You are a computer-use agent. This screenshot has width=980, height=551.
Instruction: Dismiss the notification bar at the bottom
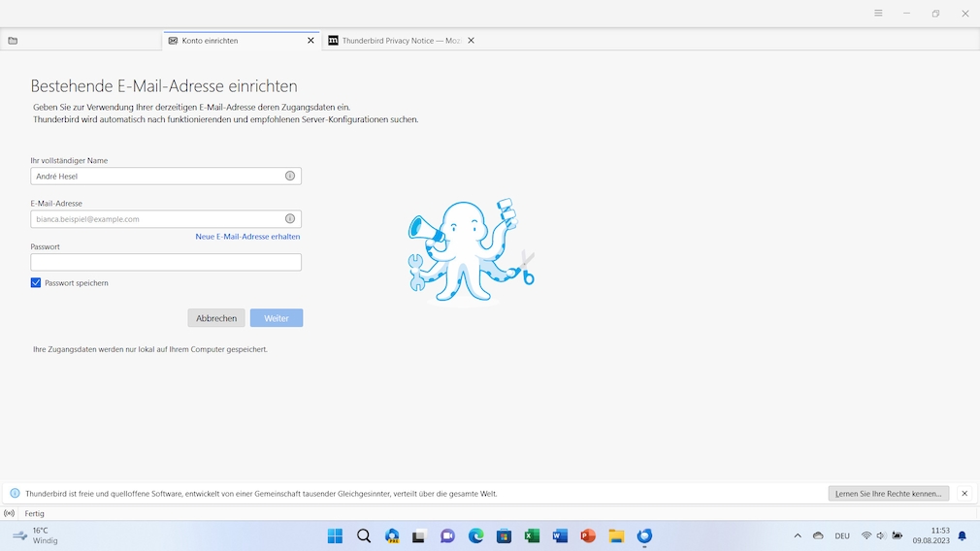(x=964, y=494)
